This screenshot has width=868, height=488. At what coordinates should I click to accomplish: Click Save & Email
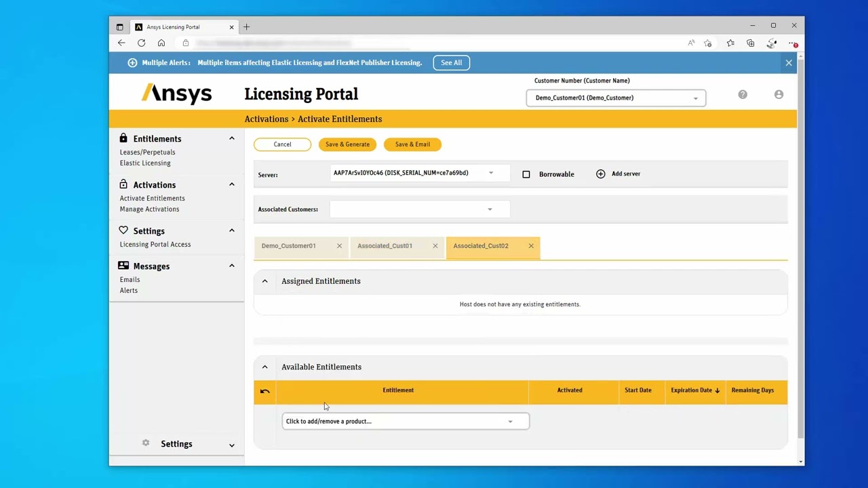pos(412,144)
